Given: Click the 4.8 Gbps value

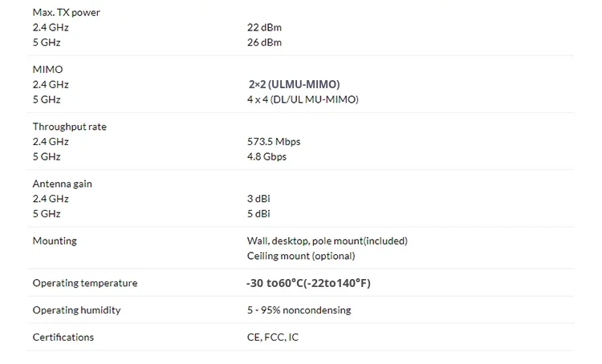Looking at the screenshot, I should [x=266, y=157].
